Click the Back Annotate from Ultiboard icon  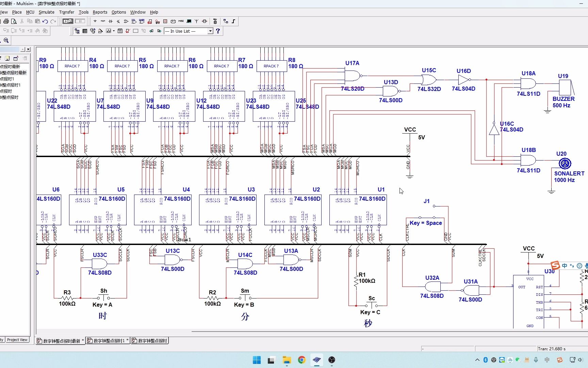pyautogui.click(x=151, y=31)
